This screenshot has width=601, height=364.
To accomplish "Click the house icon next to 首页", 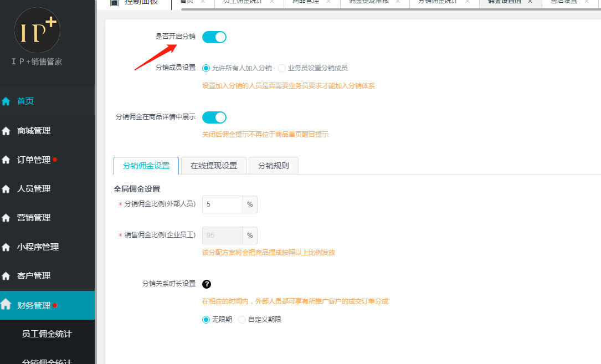I will tap(6, 101).
